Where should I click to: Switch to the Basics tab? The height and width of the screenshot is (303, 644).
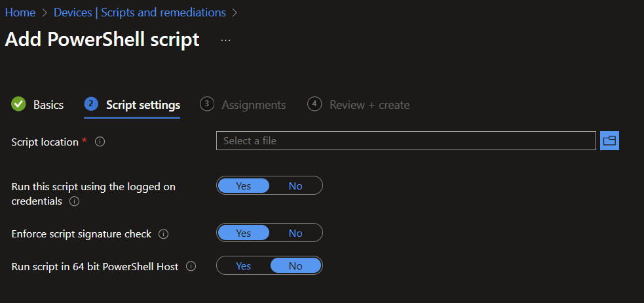click(x=48, y=105)
